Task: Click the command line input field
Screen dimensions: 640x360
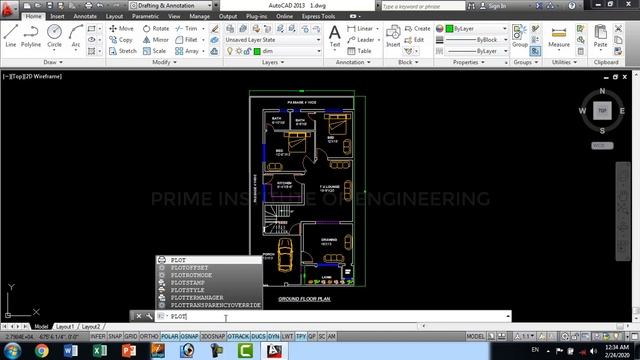Action: pos(333,316)
